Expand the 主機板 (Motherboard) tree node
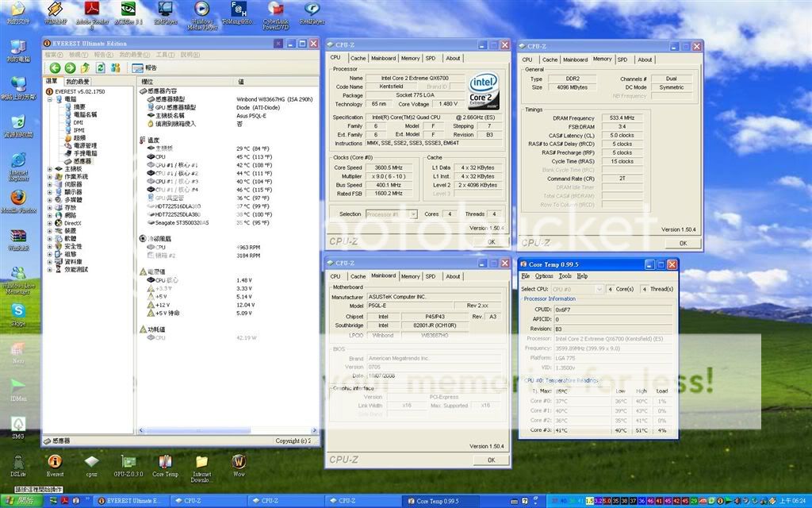812x508 pixels. [49, 168]
